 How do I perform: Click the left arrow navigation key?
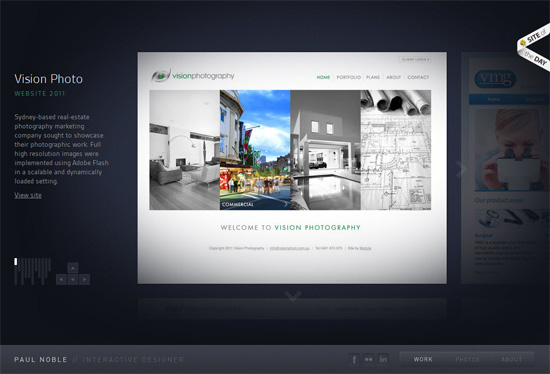(x=61, y=279)
